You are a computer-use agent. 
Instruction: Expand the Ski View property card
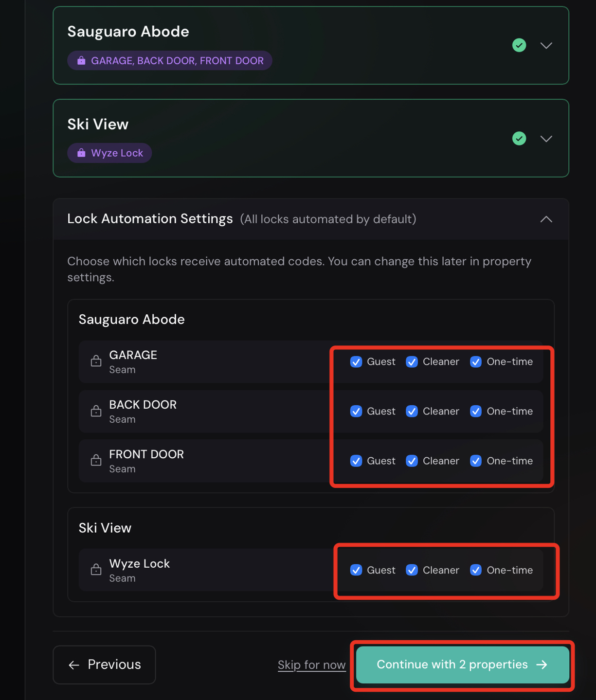(x=546, y=138)
